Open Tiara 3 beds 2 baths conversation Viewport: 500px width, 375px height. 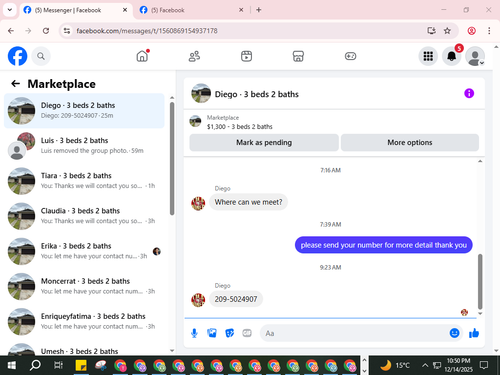pos(84,181)
